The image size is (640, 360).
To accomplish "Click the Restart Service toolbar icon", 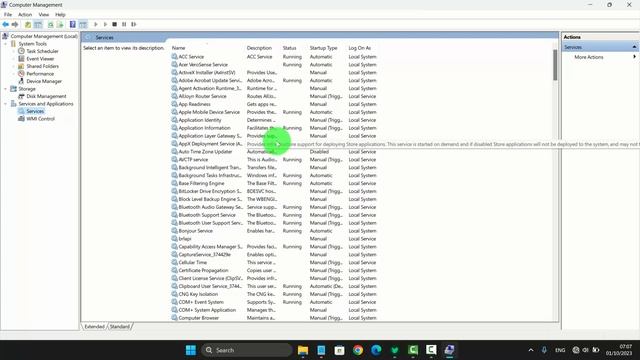I will [133, 24].
